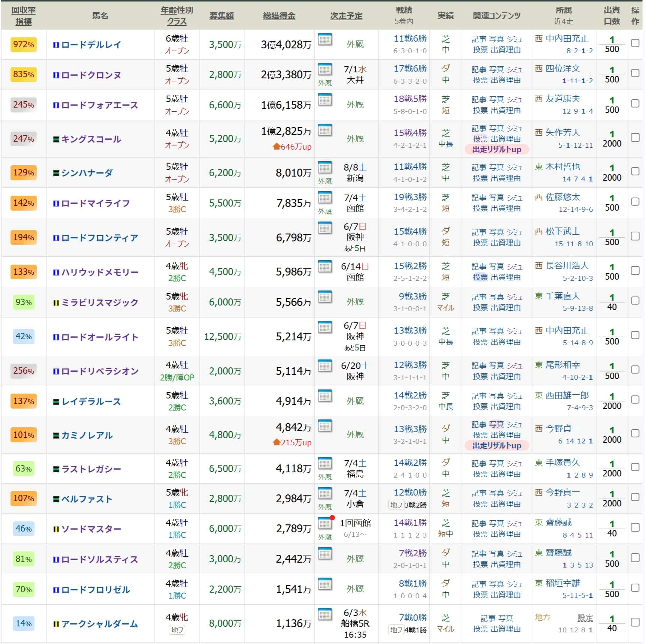The image size is (645, 644).
Task: Tick the checkbox for ロードリベラシオン
Action: (x=635, y=369)
